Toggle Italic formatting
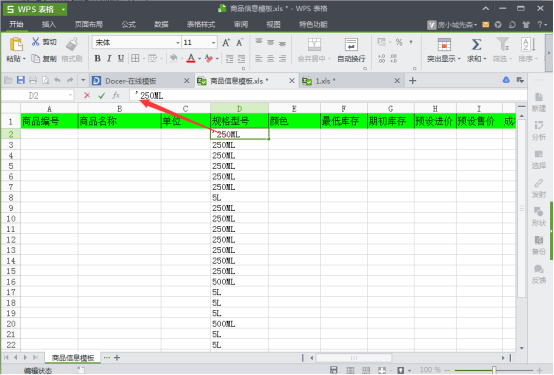Screen dimensions: 554x375 pos(109,58)
